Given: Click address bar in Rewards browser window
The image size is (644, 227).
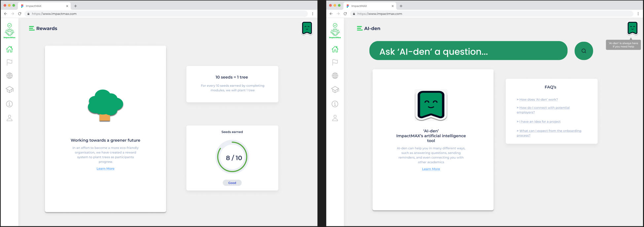Looking at the screenshot, I should 166,14.
